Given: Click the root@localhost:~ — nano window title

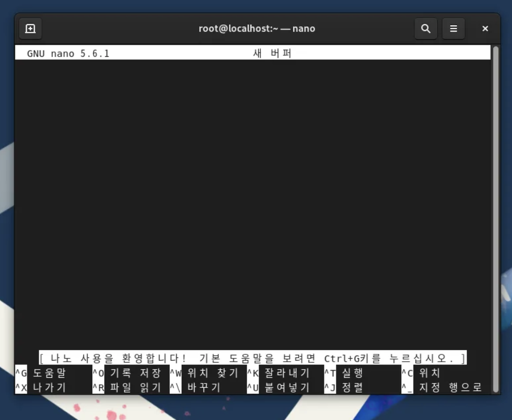Looking at the screenshot, I should (x=257, y=29).
